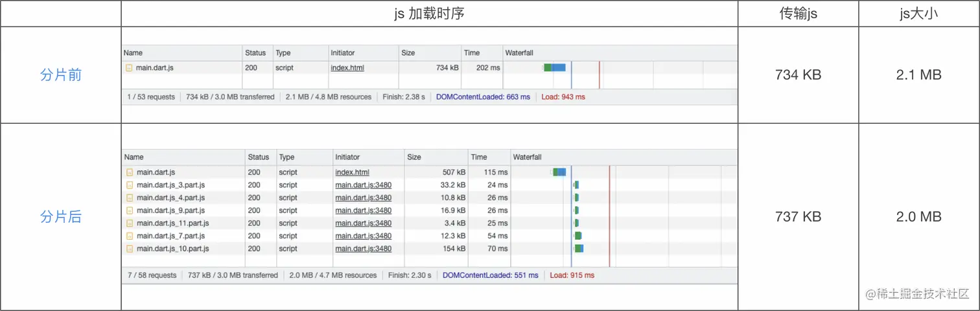This screenshot has height=311, width=980.
Task: Click the file icon beside main.dart.js_9.part.js
Action: (130, 211)
